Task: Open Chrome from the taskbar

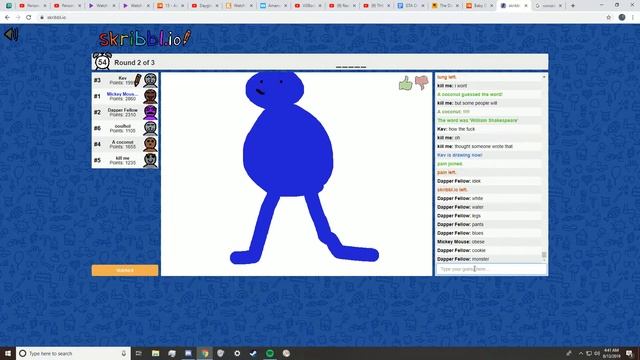Action: 204,353
